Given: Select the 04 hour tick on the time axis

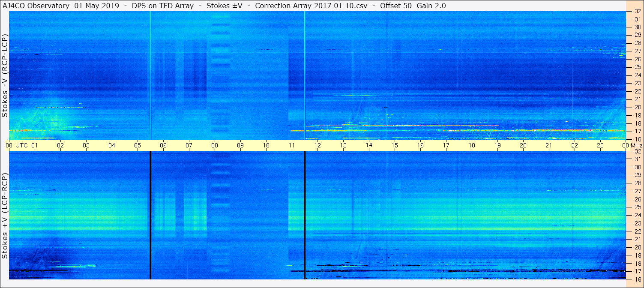Looking at the screenshot, I should 112,145.
